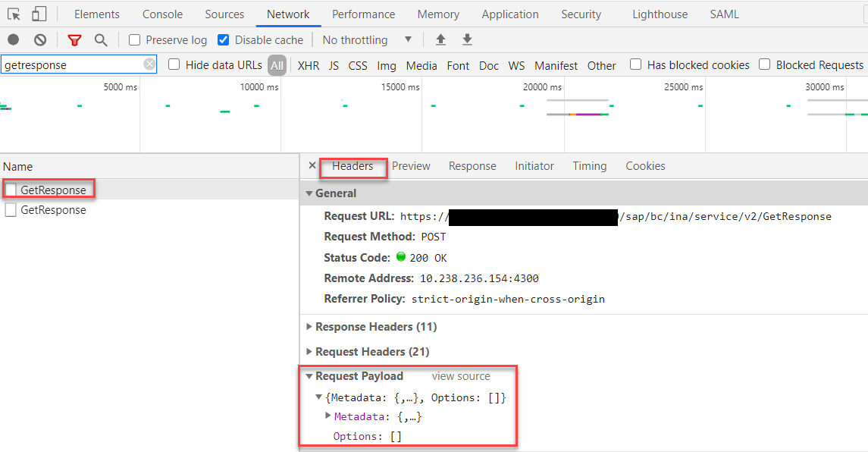Expand the Metadata payload node
This screenshot has width=868, height=452.
pos(327,416)
